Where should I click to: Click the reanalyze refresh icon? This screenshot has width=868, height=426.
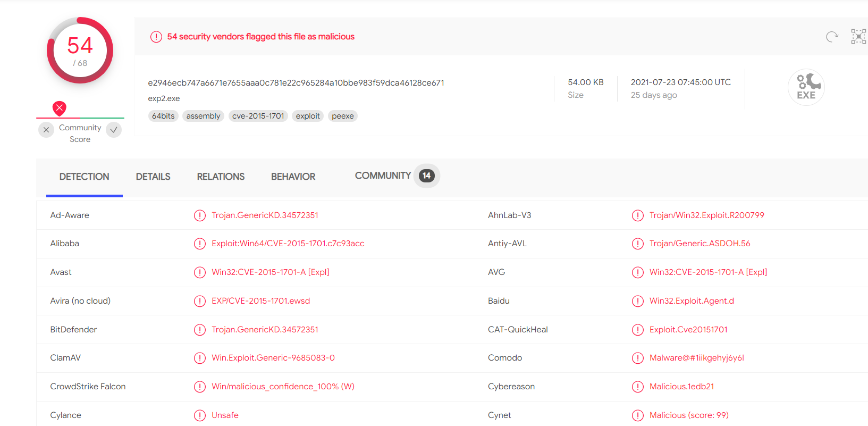pyautogui.click(x=832, y=36)
